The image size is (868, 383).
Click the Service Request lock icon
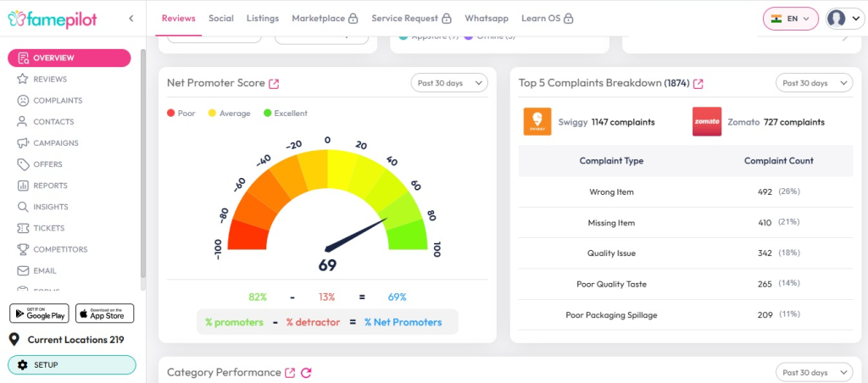click(447, 19)
